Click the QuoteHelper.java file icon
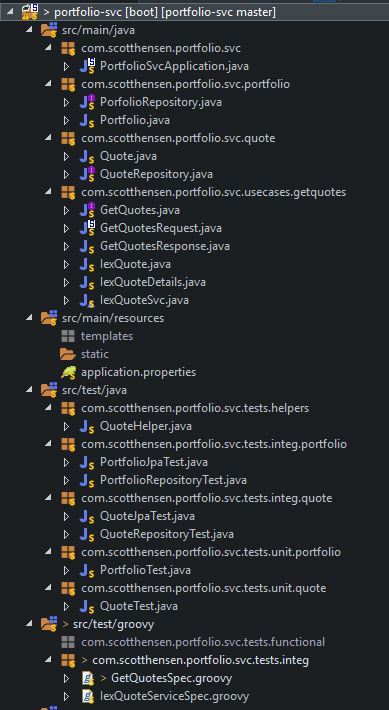 (x=87, y=426)
